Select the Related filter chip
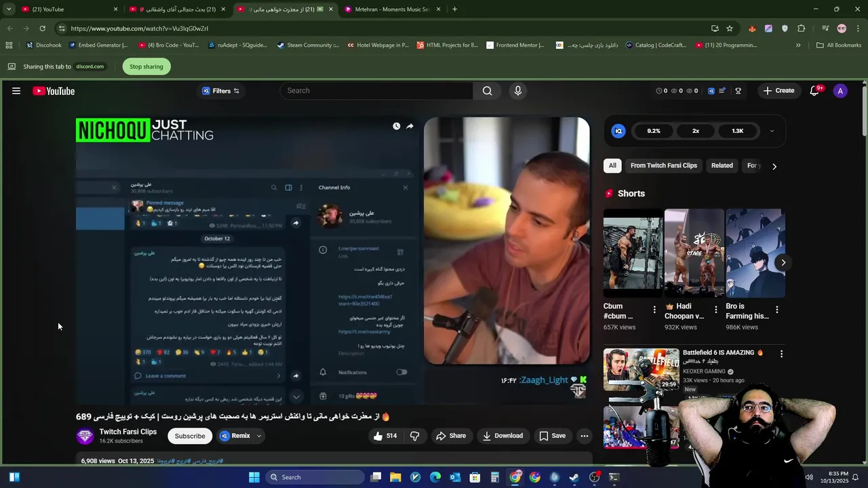Image resolution: width=868 pixels, height=488 pixels. pyautogui.click(x=722, y=165)
